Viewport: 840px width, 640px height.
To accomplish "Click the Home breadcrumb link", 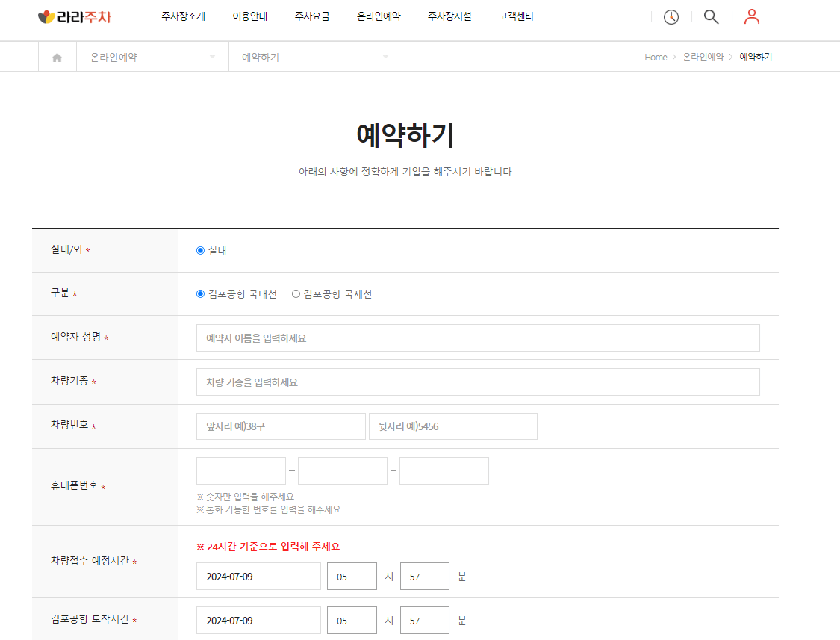I will pyautogui.click(x=656, y=57).
